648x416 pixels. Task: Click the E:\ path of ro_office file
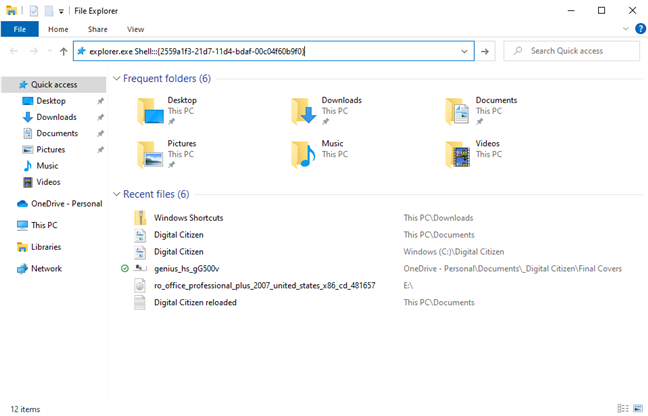(x=408, y=285)
